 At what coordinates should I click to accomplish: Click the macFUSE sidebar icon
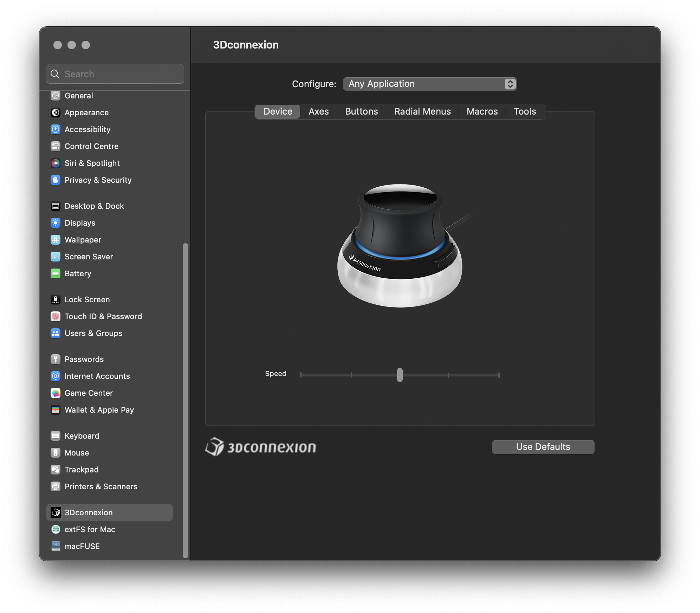56,546
